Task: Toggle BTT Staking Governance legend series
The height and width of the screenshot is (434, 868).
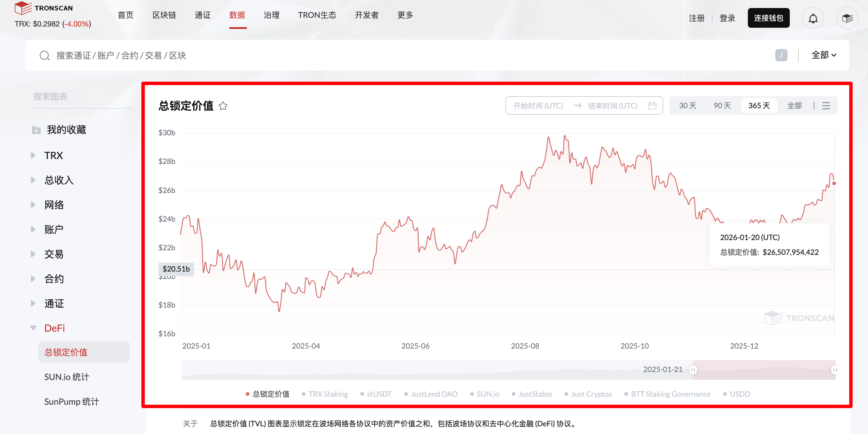Action: [667, 394]
